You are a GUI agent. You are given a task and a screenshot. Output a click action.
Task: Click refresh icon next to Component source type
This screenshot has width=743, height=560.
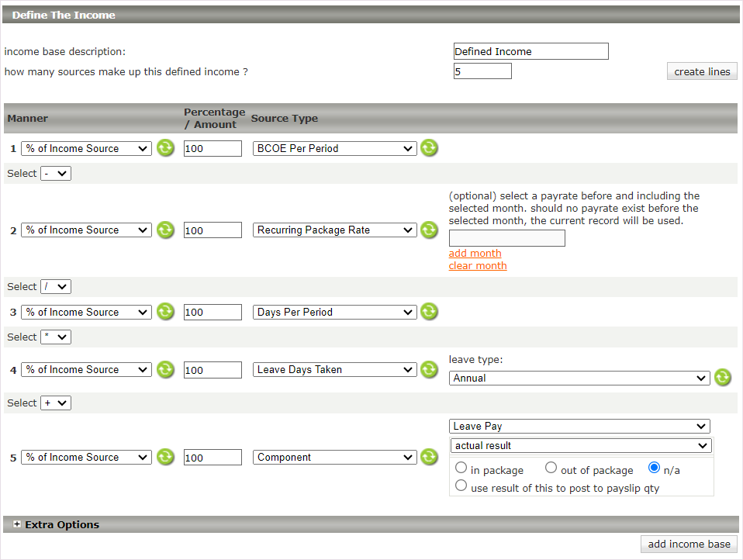pyautogui.click(x=429, y=457)
